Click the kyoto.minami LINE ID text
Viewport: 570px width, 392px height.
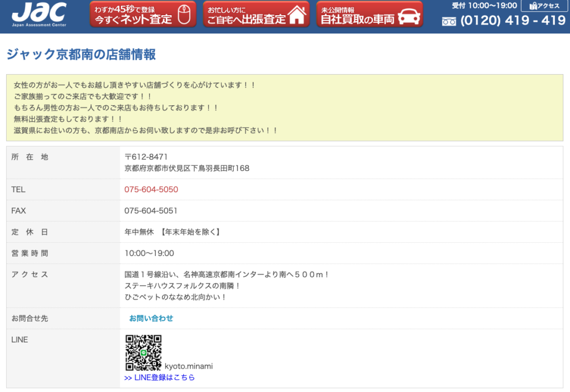click(189, 366)
